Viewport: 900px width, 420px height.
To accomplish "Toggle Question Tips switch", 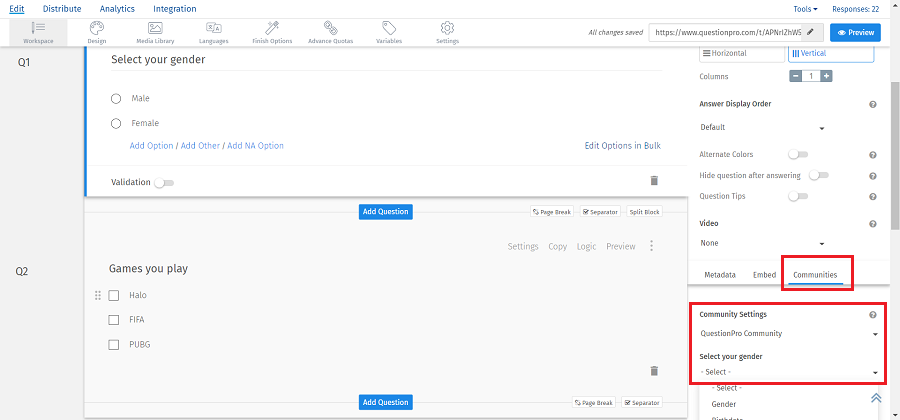I will (798, 196).
